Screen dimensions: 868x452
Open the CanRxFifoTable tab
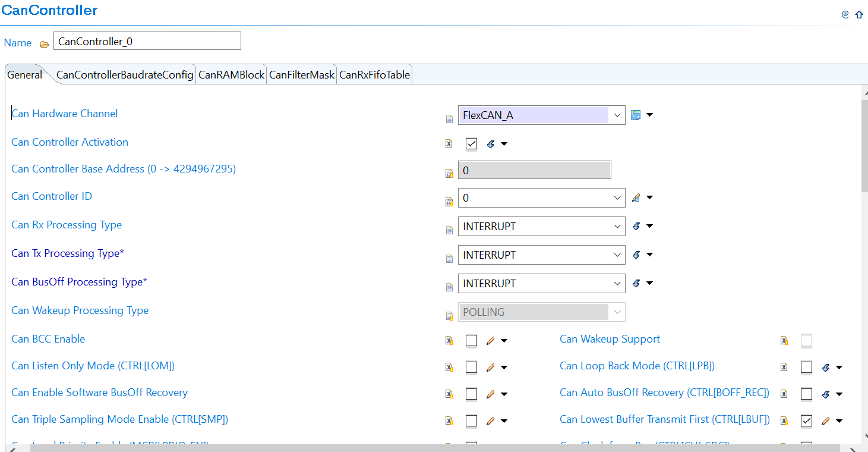(x=374, y=75)
